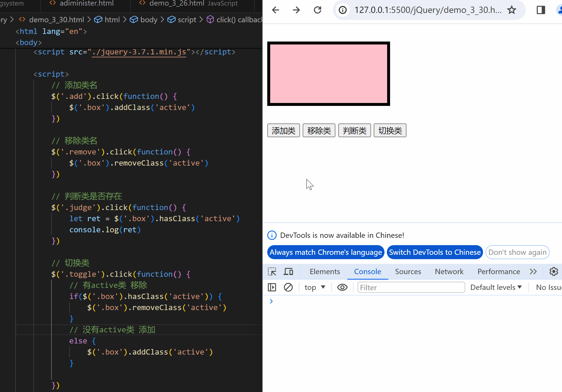This screenshot has width=562, height=392.
Task: Switch to the Network tab
Action: [449, 271]
